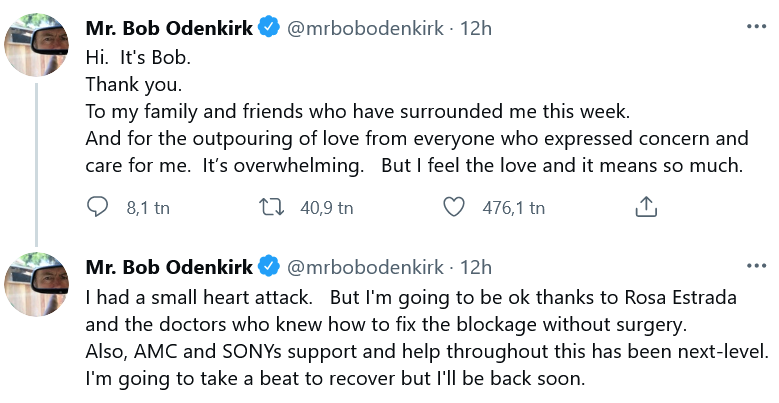The width and height of the screenshot is (779, 403).
Task: Click @mrbobodenkirk handle in second tweet
Action: [365, 267]
